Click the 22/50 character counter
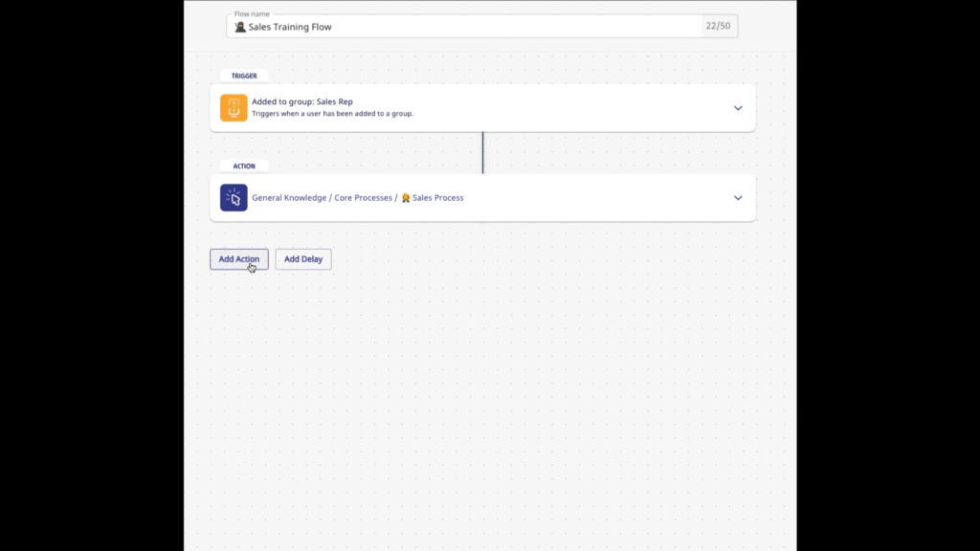The image size is (980, 551). (719, 26)
